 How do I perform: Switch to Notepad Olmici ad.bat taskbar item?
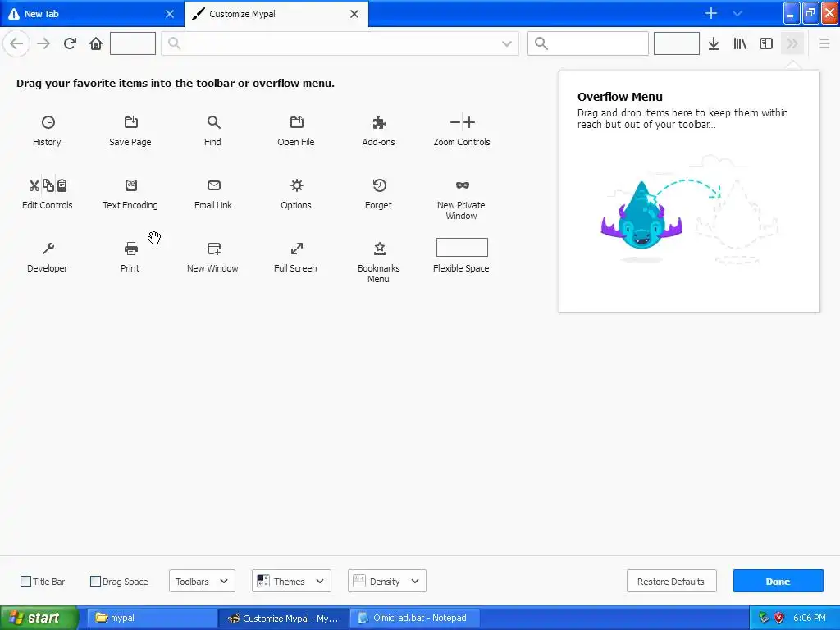coord(415,619)
